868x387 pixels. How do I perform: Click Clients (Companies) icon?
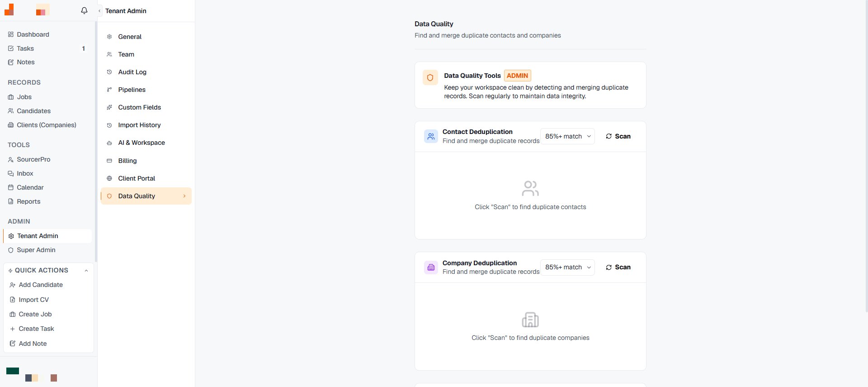[11, 125]
